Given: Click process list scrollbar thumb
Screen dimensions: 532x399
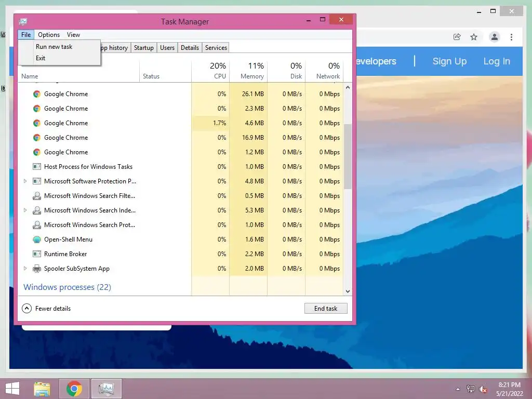Looking at the screenshot, I should pyautogui.click(x=348, y=156).
